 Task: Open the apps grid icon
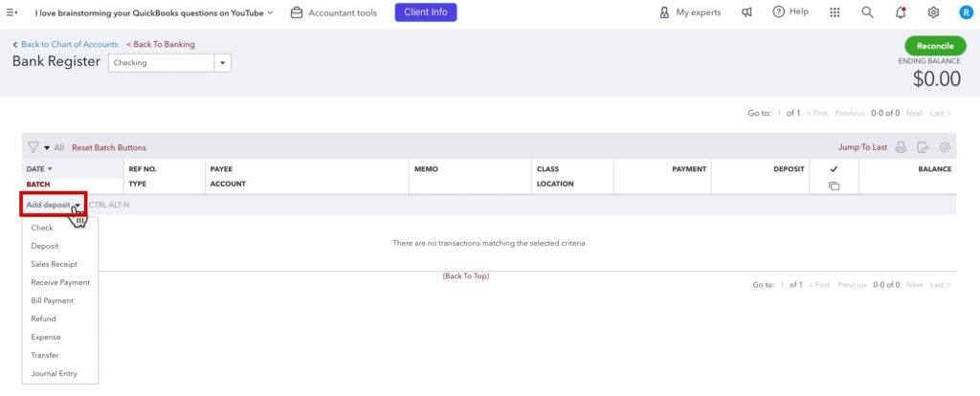835,12
